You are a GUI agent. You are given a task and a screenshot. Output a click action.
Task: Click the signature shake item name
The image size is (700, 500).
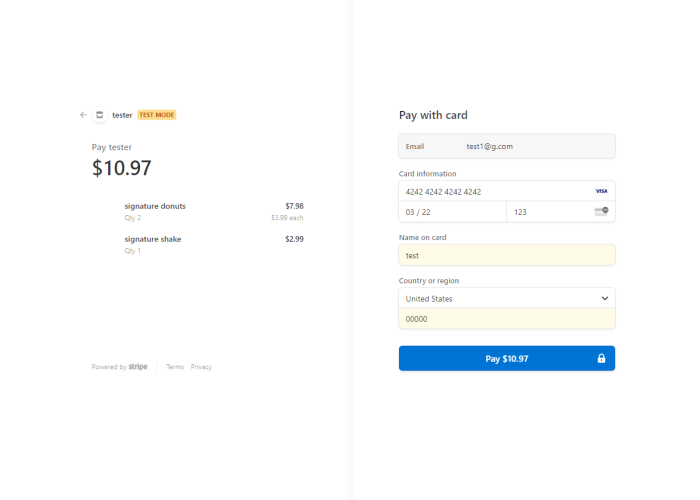(153, 239)
